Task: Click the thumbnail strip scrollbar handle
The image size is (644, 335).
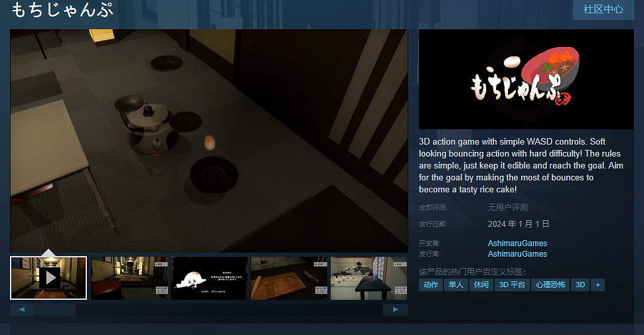Action: pyautogui.click(x=56, y=310)
